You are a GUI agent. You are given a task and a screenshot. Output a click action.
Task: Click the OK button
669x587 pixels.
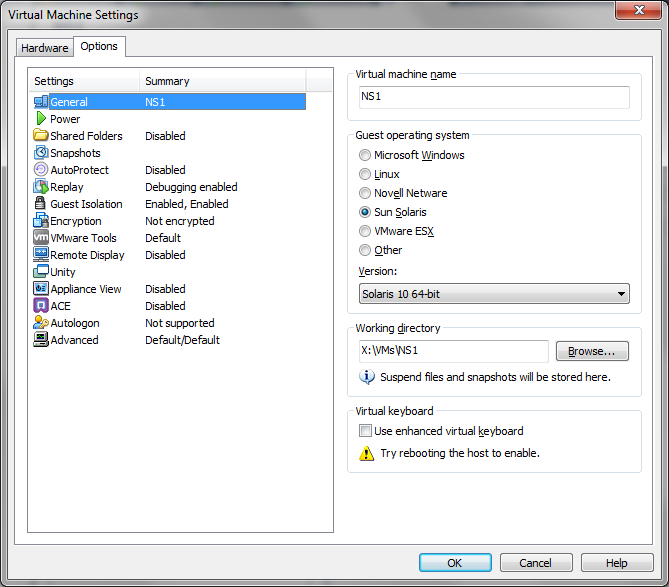tap(455, 563)
